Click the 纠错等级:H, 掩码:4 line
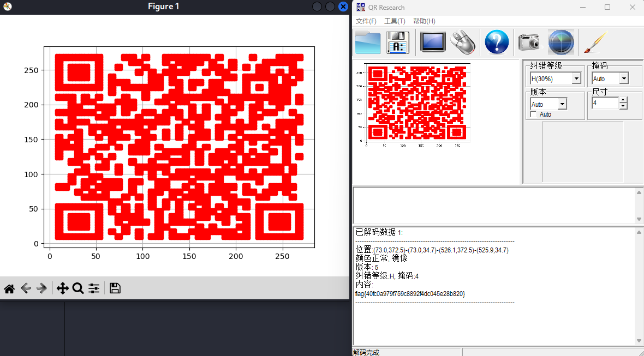Viewport: 644px width, 356px height. tap(387, 276)
